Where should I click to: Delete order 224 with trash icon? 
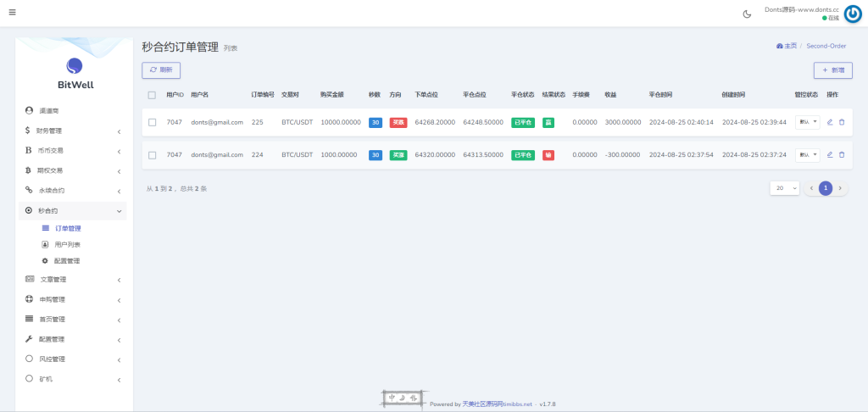point(842,155)
